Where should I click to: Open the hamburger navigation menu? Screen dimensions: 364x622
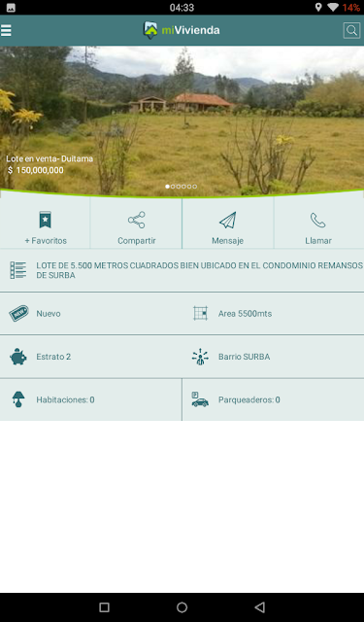point(6,30)
